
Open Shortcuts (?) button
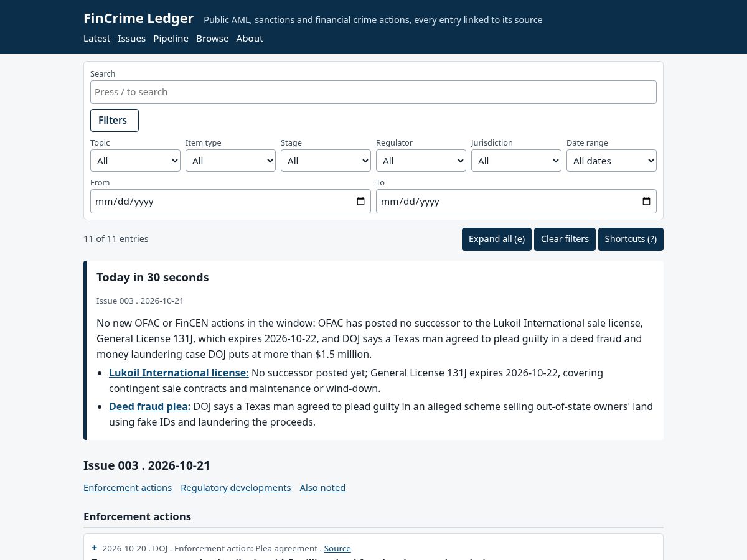pos(631,239)
